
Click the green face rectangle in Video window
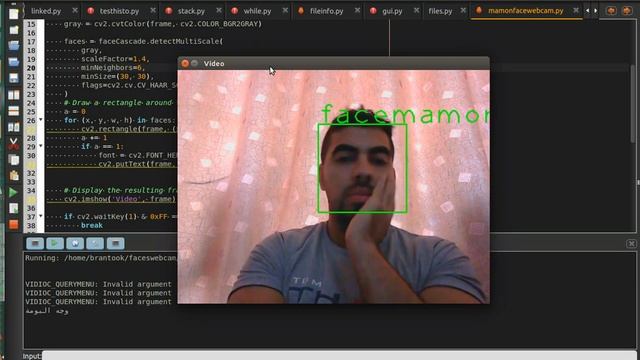[362, 169]
